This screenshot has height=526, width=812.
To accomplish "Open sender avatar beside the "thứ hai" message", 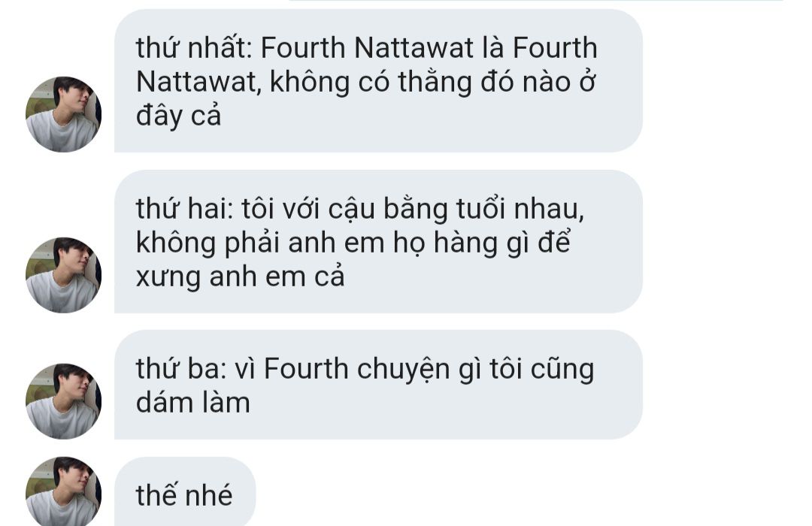I will click(63, 275).
